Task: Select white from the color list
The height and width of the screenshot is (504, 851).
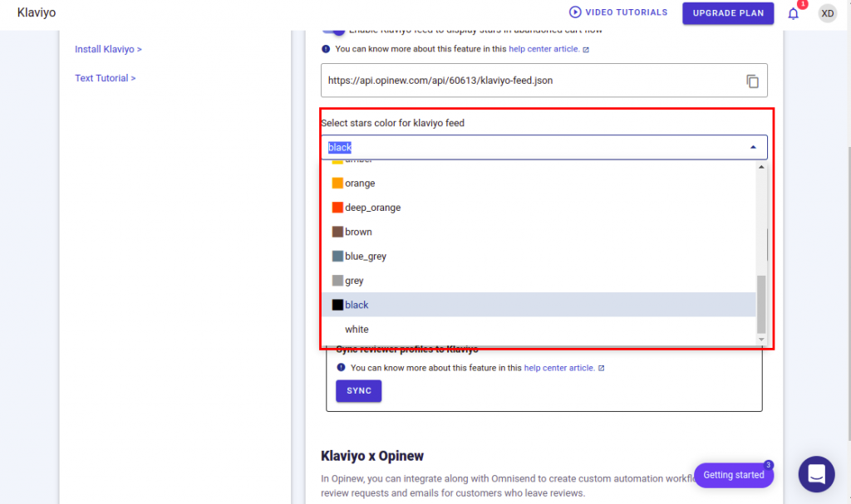Action: click(x=539, y=329)
